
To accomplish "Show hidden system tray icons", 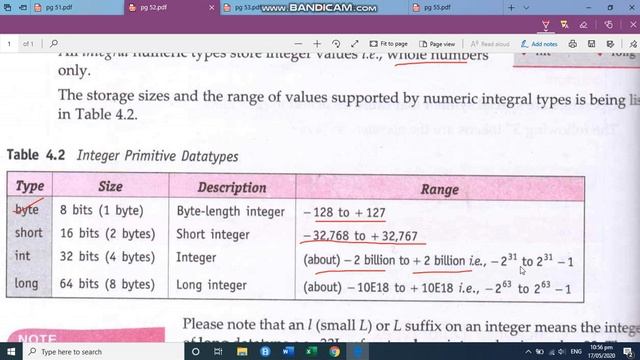I will pyautogui.click(x=529, y=351).
